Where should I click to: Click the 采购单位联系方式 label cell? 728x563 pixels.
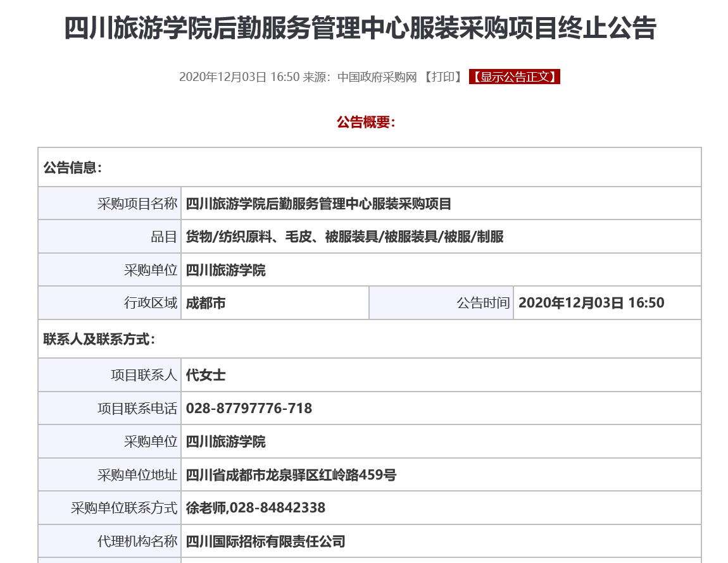point(110,508)
